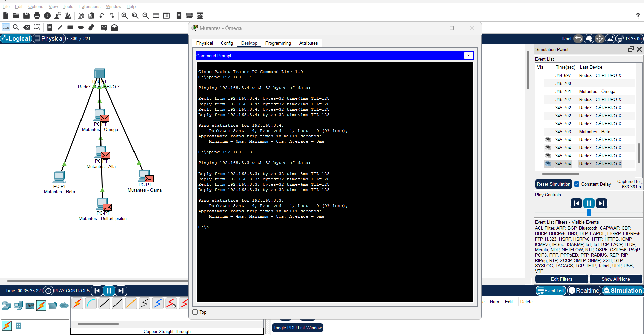Screen dimensions: 644x335
Task: Toggle the Constant Delay checkbox
Action: click(577, 184)
